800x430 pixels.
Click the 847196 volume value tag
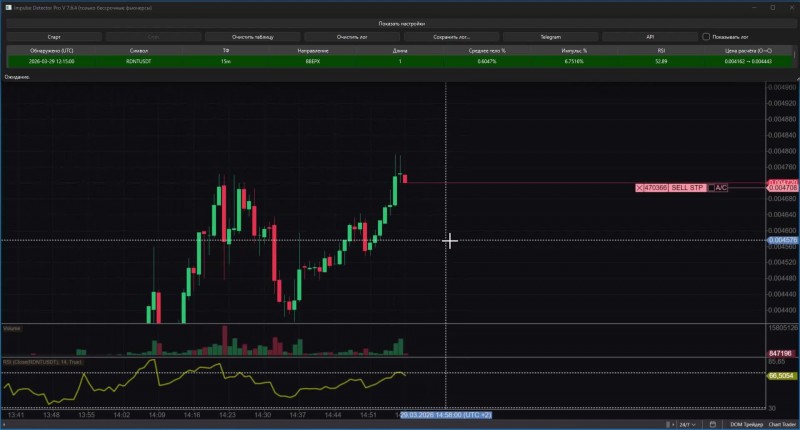[781, 353]
